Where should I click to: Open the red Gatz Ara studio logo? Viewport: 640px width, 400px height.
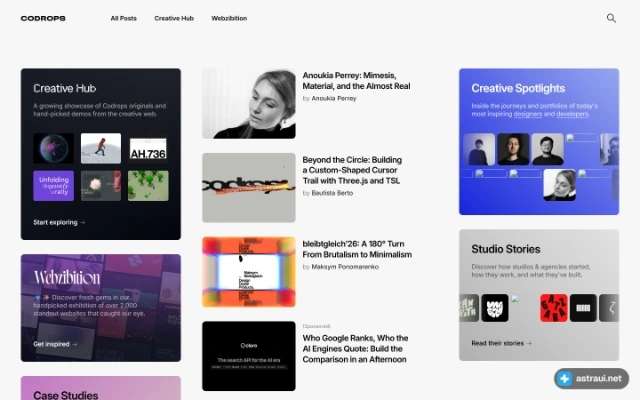pos(554,308)
